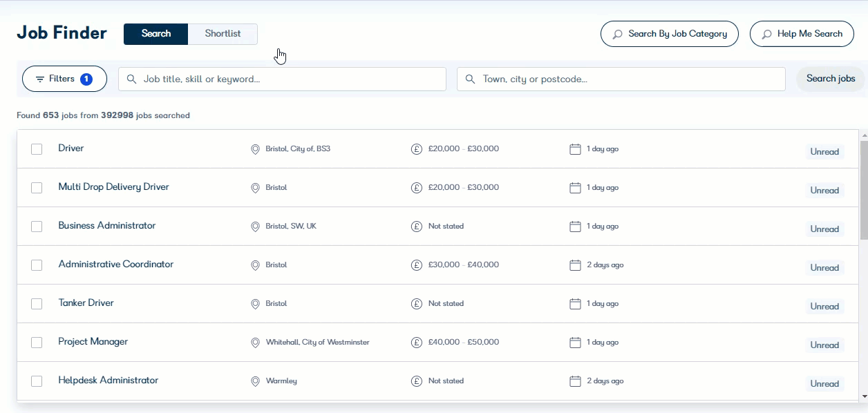Click magnifier icon in Search By Job Category

(617, 34)
